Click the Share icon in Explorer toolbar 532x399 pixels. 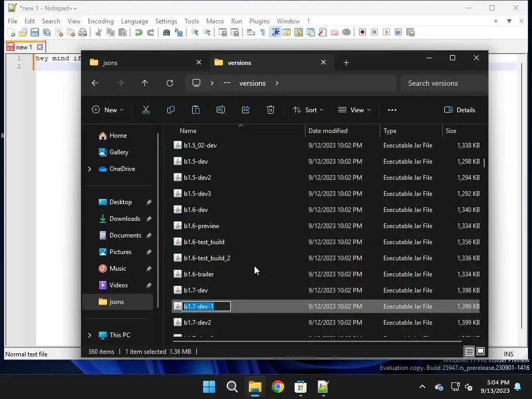tap(246, 110)
